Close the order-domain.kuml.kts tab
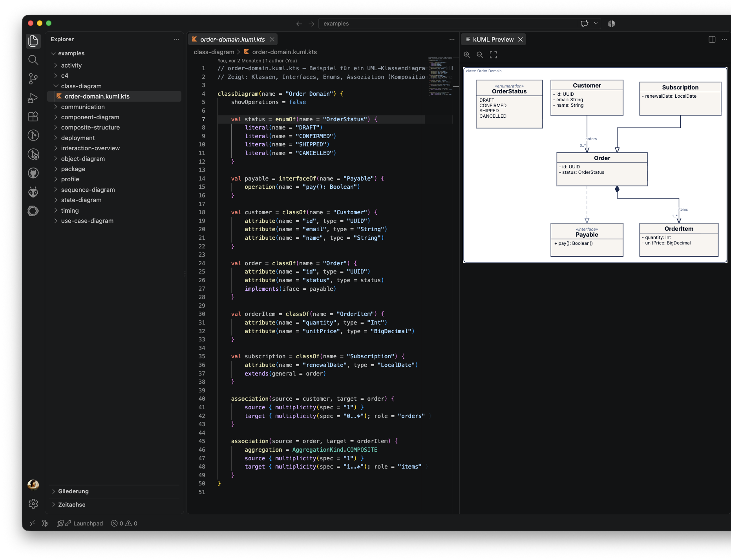Image resolution: width=731 pixels, height=560 pixels. [x=272, y=39]
